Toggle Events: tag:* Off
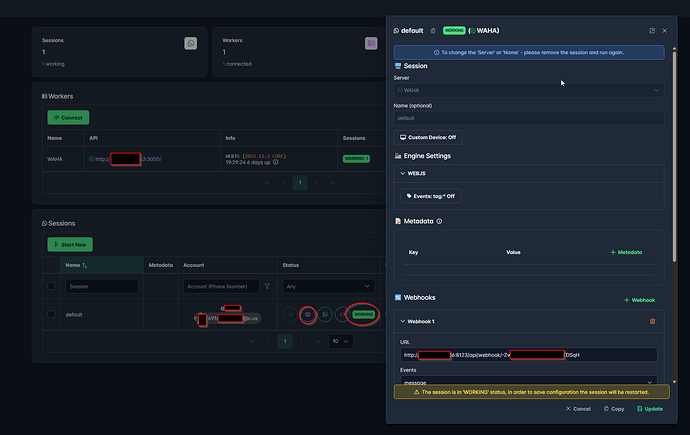 pyautogui.click(x=430, y=196)
